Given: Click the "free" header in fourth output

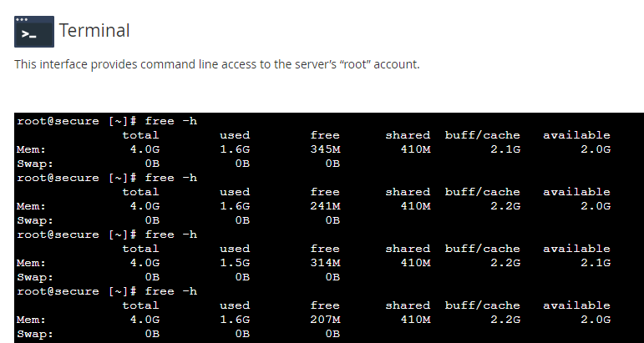Looking at the screenshot, I should [325, 305].
